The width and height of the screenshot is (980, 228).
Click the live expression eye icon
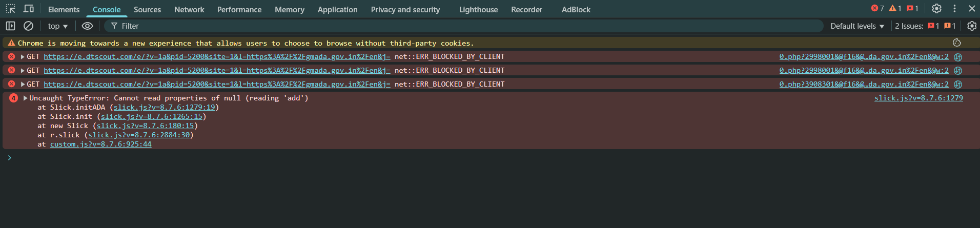88,26
